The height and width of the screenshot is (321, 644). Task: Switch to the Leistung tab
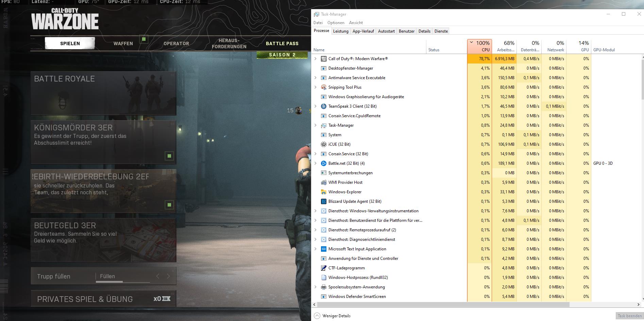tap(341, 31)
